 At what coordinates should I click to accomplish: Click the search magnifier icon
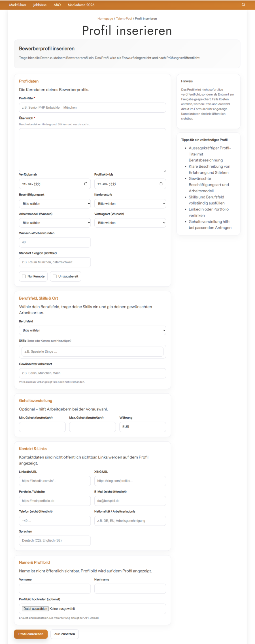(243, 5)
